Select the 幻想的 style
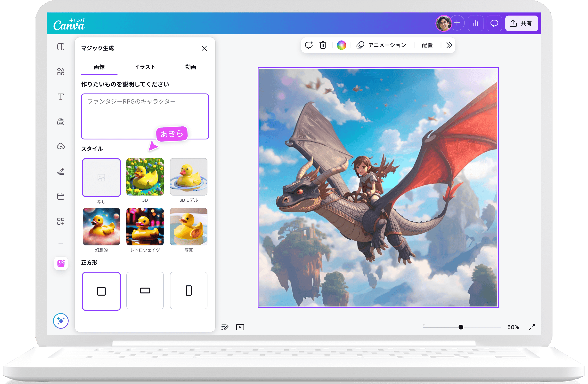588x384 pixels. pyautogui.click(x=101, y=227)
